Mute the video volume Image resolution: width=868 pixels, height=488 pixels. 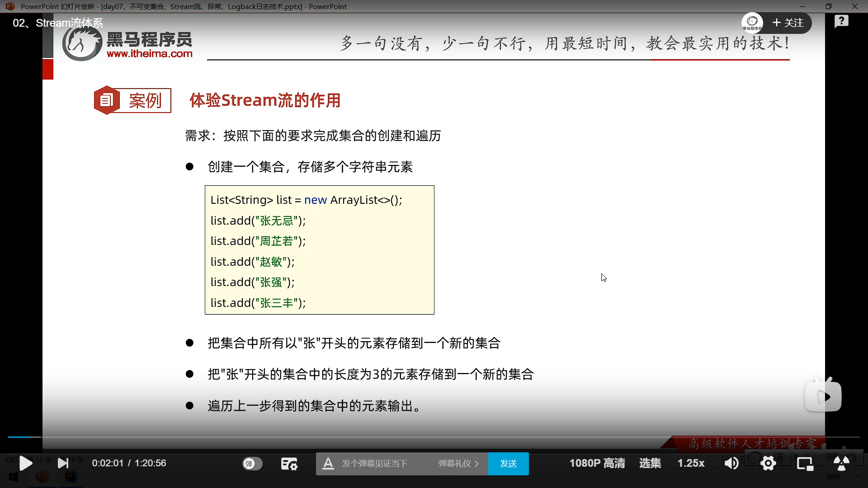point(731,463)
